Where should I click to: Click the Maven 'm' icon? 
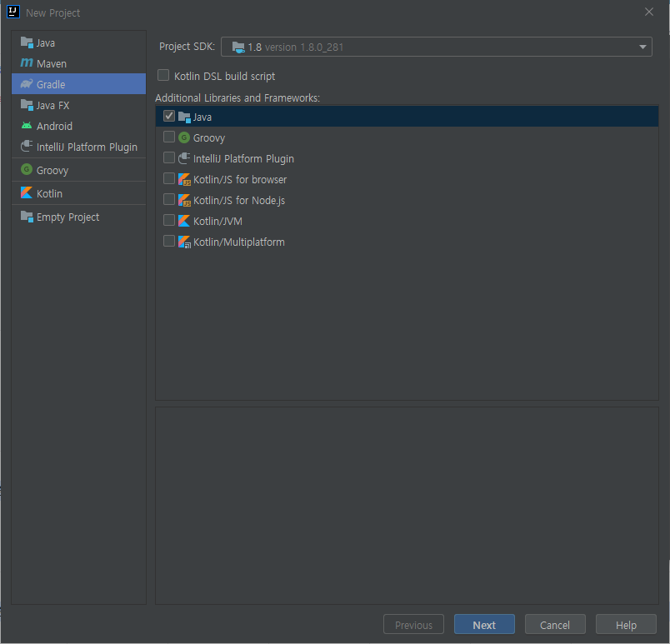click(x=27, y=62)
